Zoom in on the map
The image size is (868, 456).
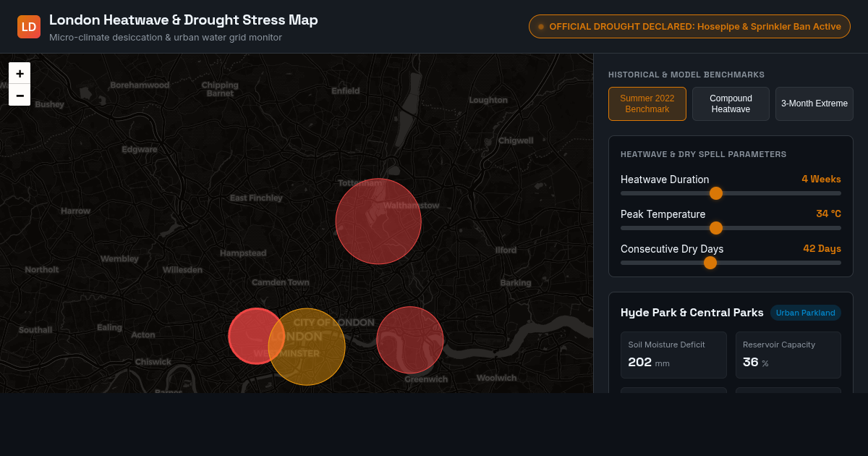coord(20,73)
